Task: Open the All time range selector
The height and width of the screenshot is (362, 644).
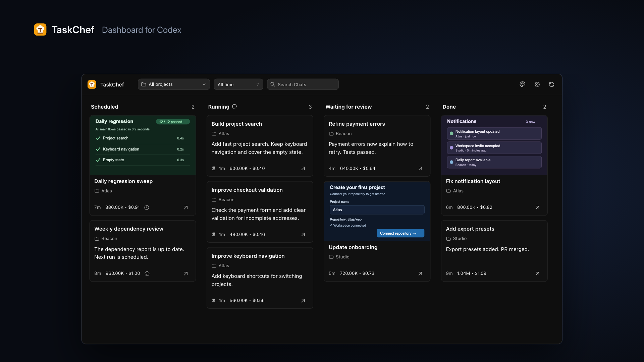Action: [238, 84]
